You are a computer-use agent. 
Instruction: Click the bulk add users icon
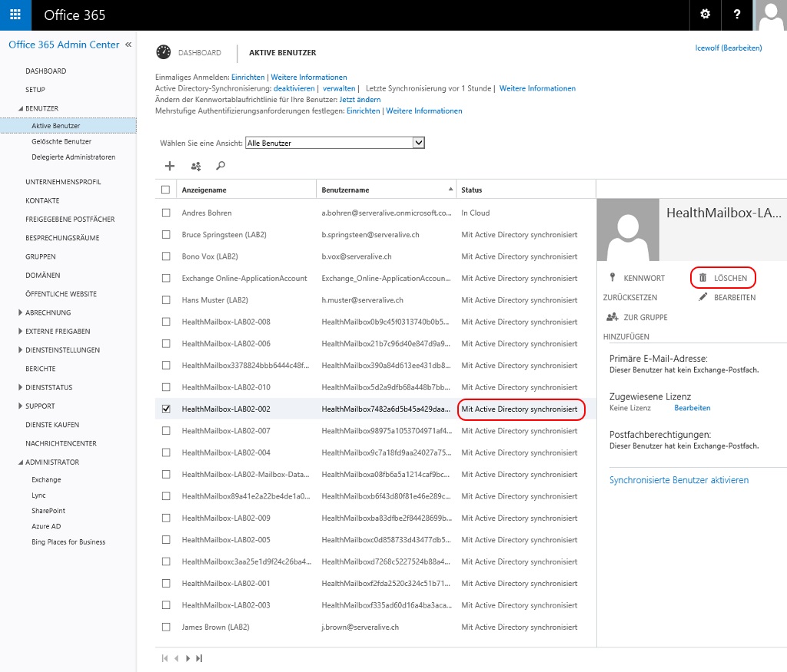(196, 166)
